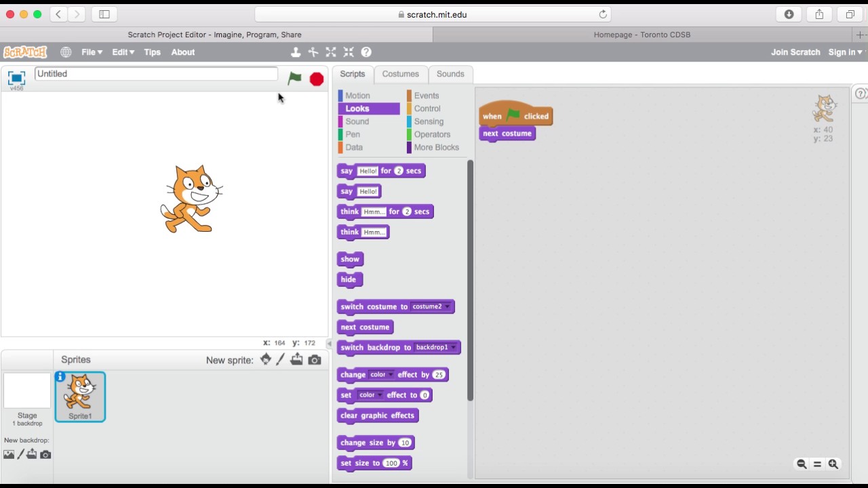The height and width of the screenshot is (488, 868).
Task: Open backdrop1 dropdown in switch backdrop block
Action: (x=436, y=347)
